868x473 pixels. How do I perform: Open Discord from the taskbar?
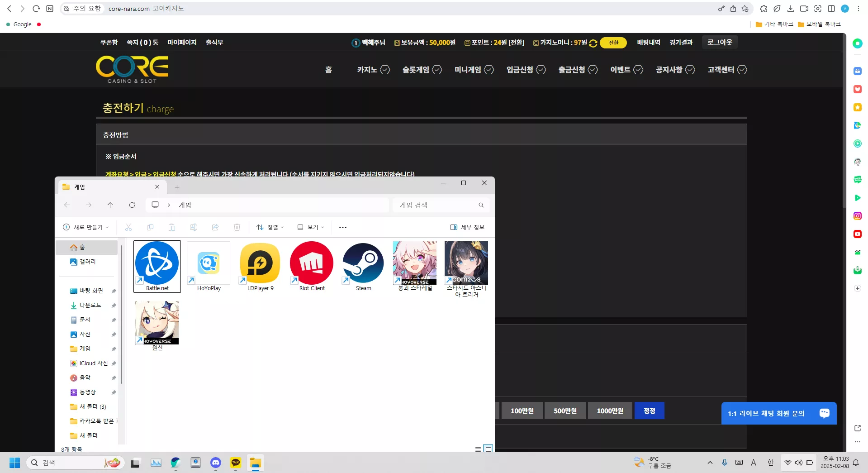216,463
